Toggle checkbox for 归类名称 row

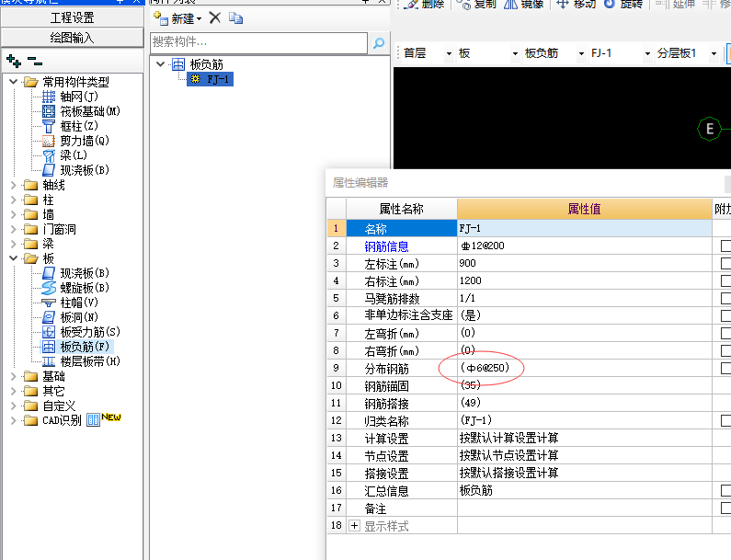pyautogui.click(x=725, y=420)
